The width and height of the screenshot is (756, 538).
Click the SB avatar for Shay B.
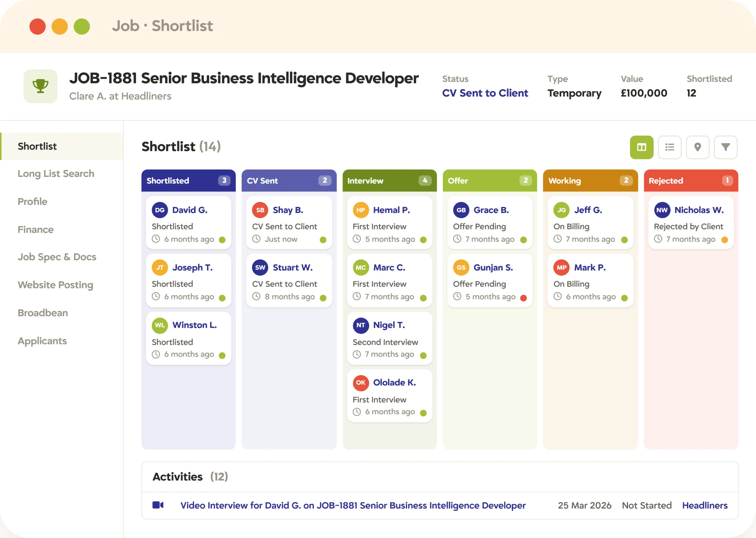260,210
